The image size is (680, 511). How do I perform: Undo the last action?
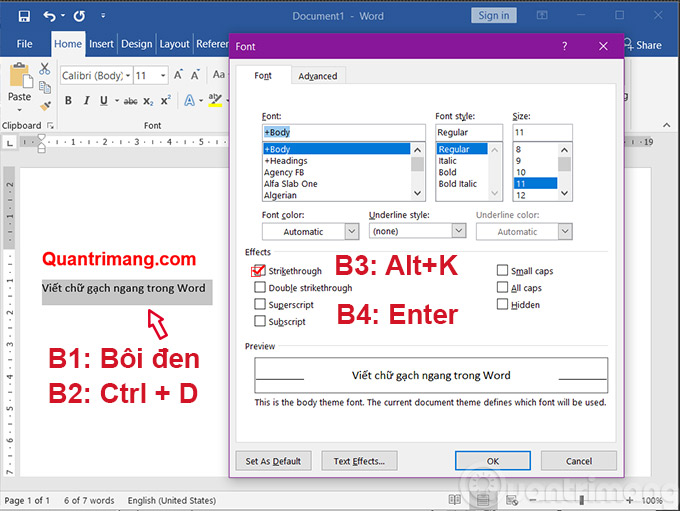tap(49, 16)
